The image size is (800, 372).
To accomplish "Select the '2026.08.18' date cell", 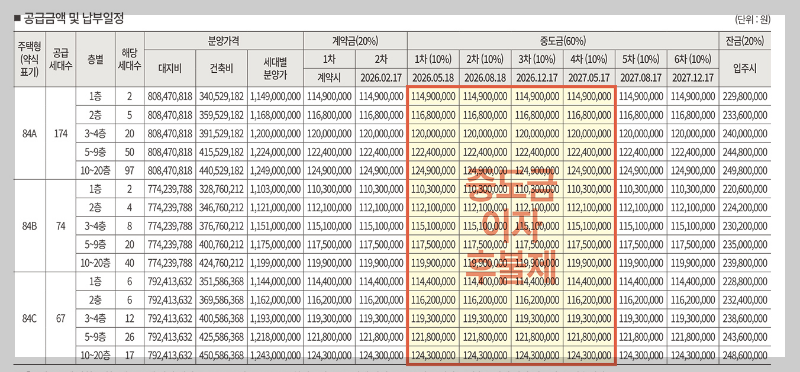I will tap(485, 78).
